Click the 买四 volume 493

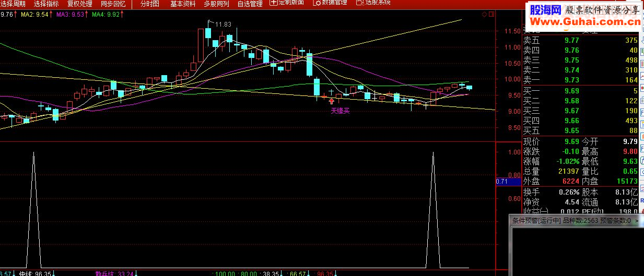pos(631,121)
